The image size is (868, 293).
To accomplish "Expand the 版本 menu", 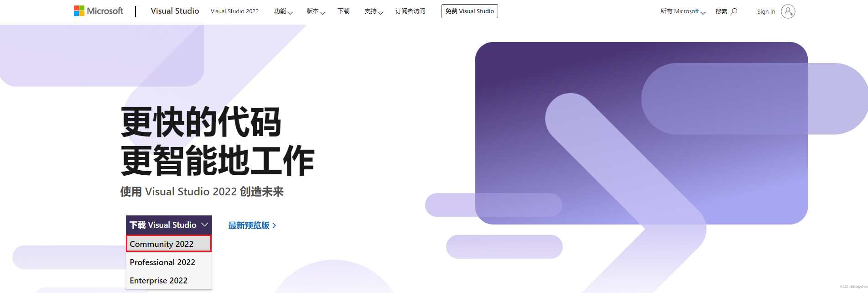I will (x=316, y=11).
